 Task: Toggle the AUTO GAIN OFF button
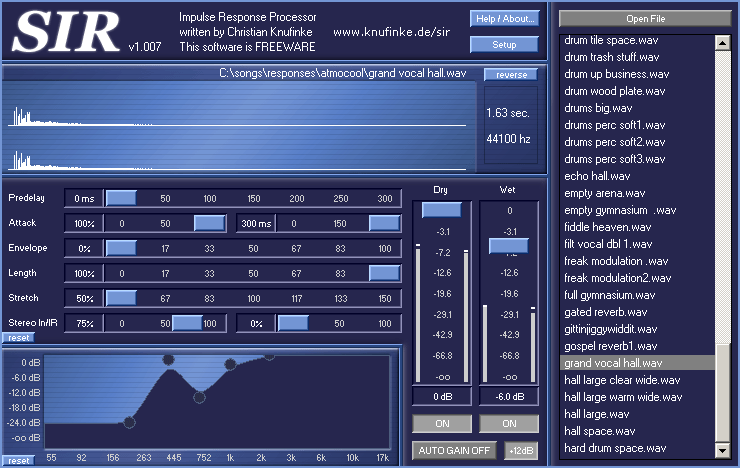tap(455, 450)
